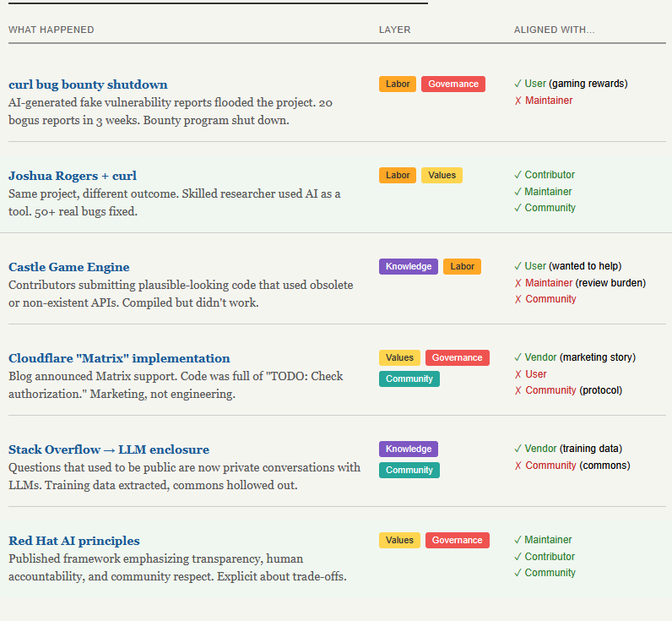Click Community tag in Cloudflare Matrix row
The height and width of the screenshot is (621, 672).
pyautogui.click(x=409, y=379)
